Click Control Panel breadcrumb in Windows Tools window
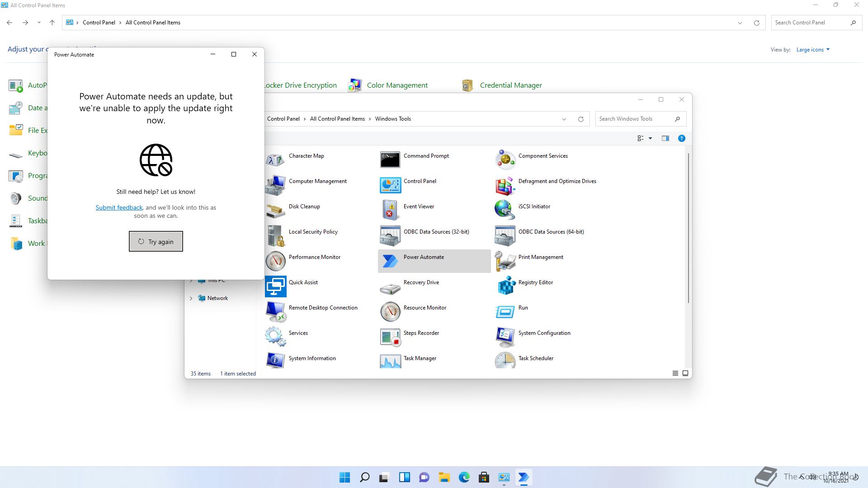 click(283, 119)
